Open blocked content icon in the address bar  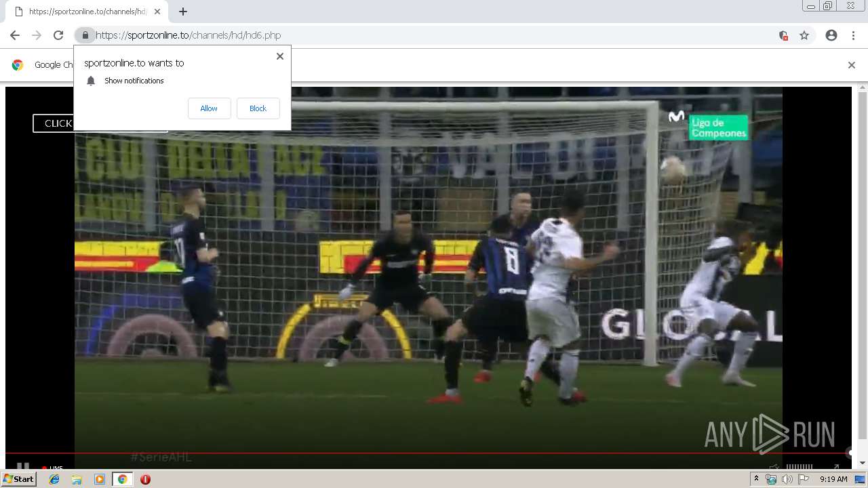[783, 35]
